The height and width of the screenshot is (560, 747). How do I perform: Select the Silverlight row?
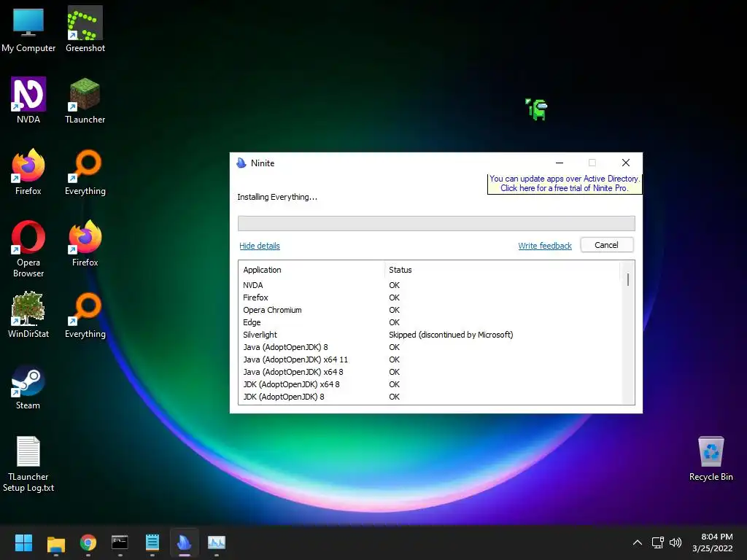pyautogui.click(x=431, y=335)
